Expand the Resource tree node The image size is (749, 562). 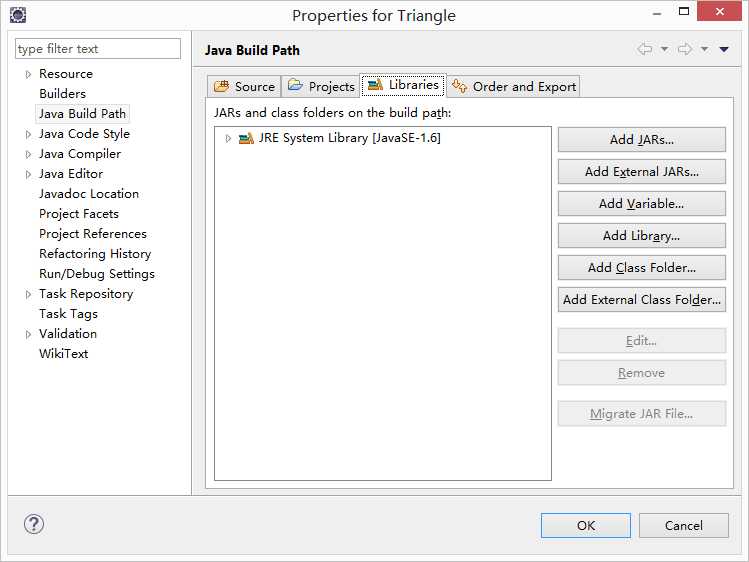[x=28, y=74]
